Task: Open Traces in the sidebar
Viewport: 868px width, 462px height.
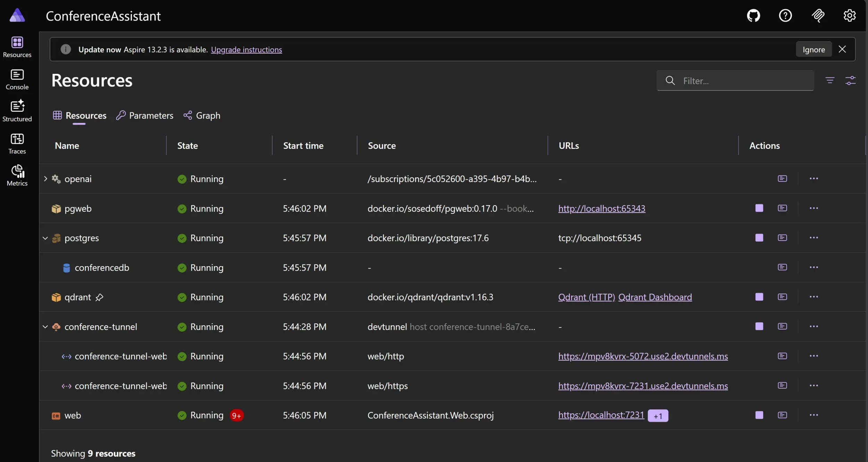Action: tap(17, 144)
